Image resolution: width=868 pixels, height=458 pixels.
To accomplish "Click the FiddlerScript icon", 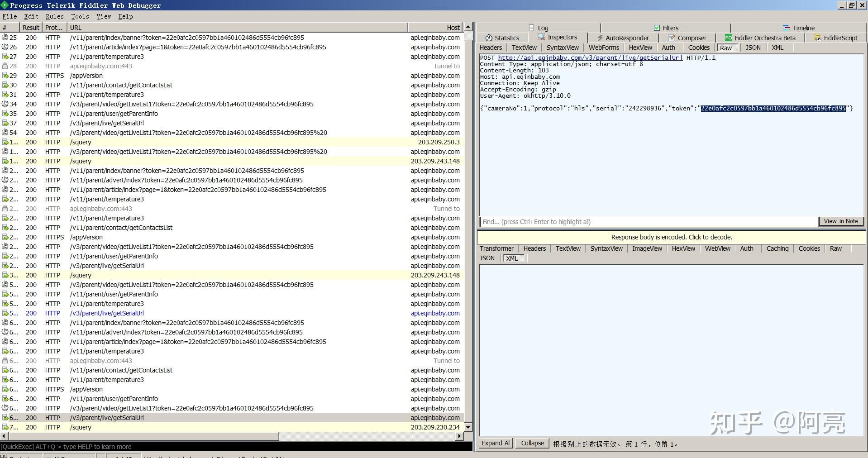I will 818,38.
